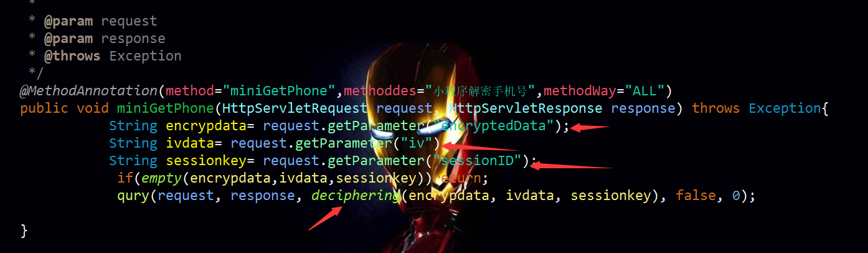
Task: Click the sessionkey variable declaration
Action: tap(206, 161)
